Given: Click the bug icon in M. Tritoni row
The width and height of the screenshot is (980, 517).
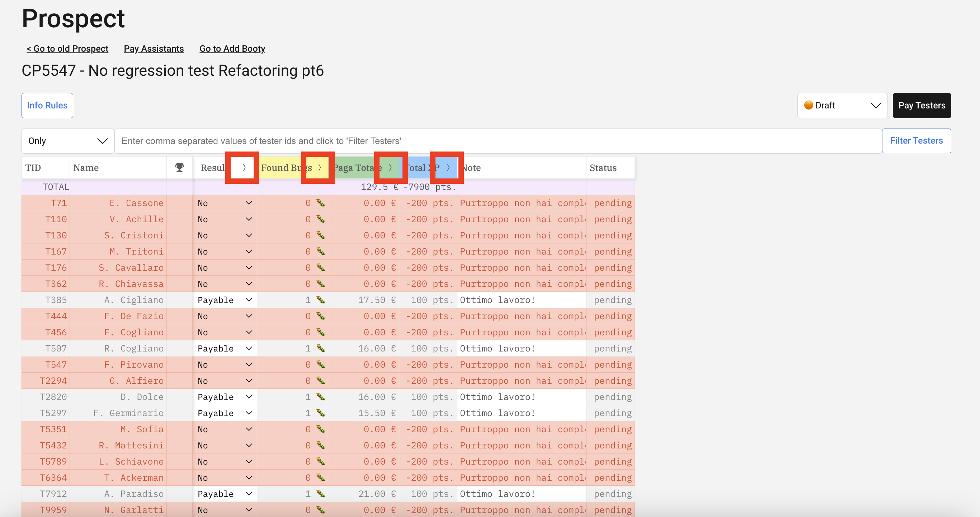Looking at the screenshot, I should coord(321,251).
